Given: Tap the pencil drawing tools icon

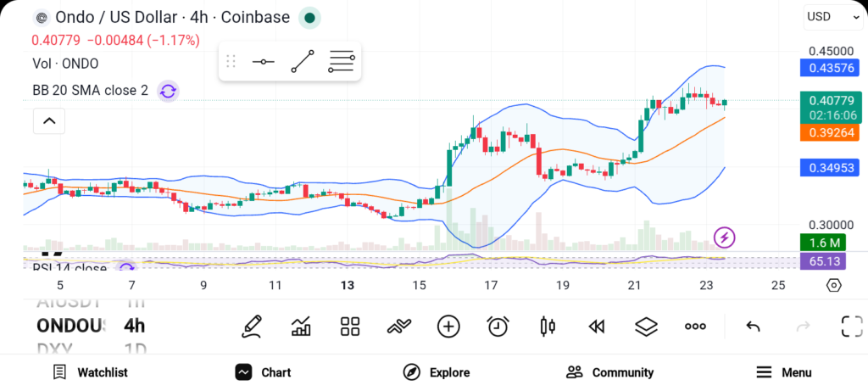Looking at the screenshot, I should (x=251, y=327).
